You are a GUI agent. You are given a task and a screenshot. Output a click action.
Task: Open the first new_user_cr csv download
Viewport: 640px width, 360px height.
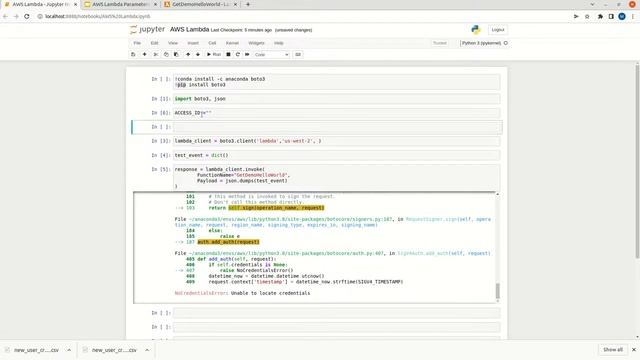[x=36, y=350]
